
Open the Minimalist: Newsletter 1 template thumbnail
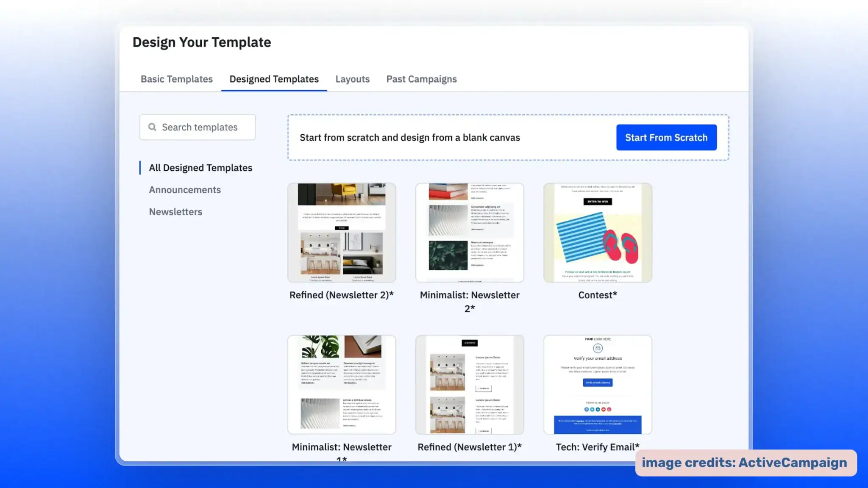342,384
